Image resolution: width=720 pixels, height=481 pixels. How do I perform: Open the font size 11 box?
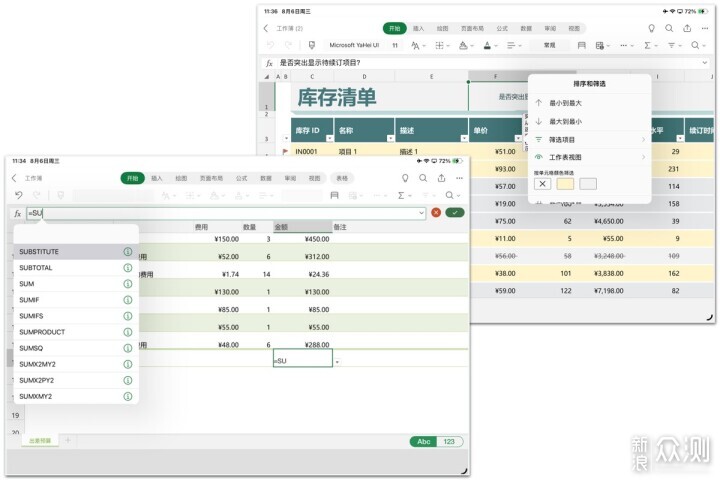[x=395, y=45]
